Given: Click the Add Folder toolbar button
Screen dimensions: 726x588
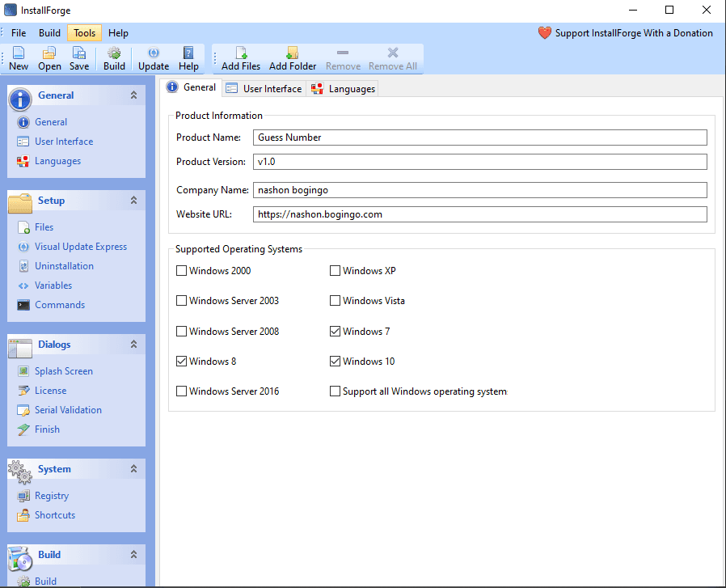Looking at the screenshot, I should 292,58.
